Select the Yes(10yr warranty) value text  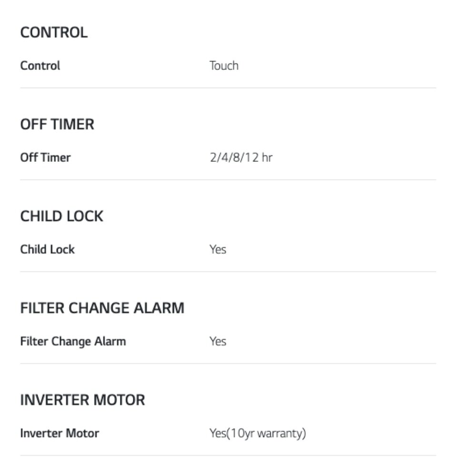(x=258, y=434)
